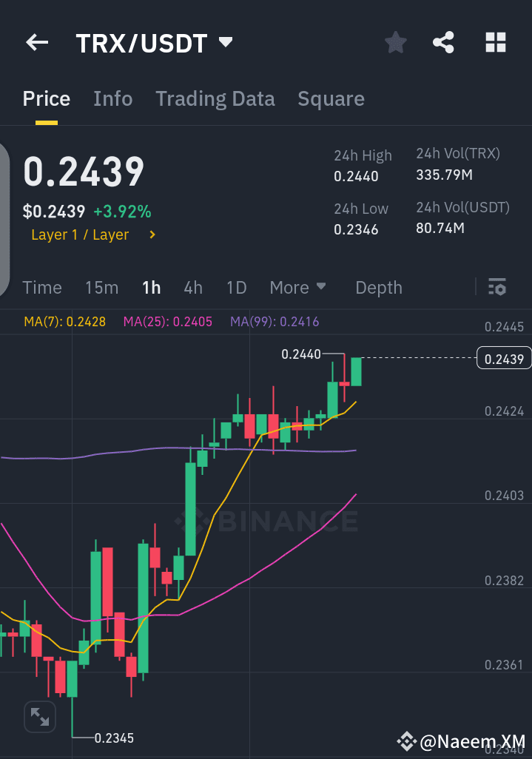The height and width of the screenshot is (759, 532).
Task: Switch to the Trading Data tab
Action: coord(215,98)
